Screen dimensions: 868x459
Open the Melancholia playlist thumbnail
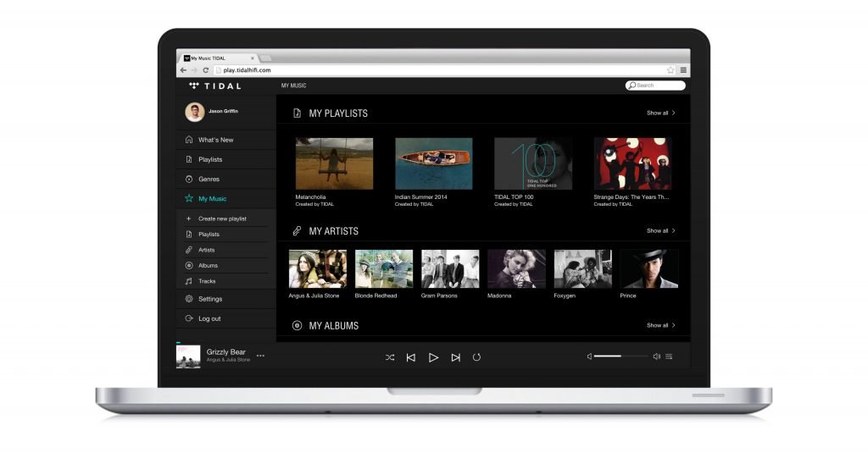click(334, 163)
